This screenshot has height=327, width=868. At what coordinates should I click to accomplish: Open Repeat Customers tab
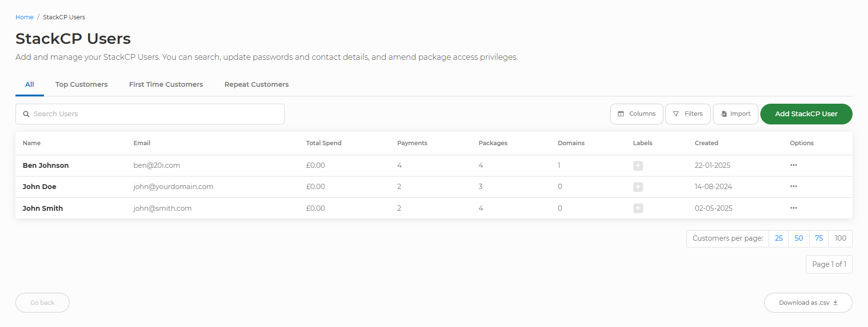pos(256,84)
